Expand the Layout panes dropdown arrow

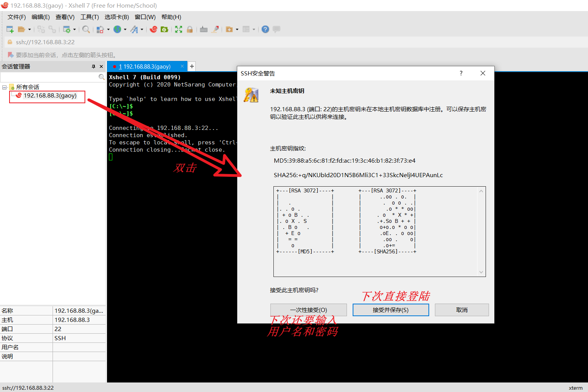(x=254, y=29)
